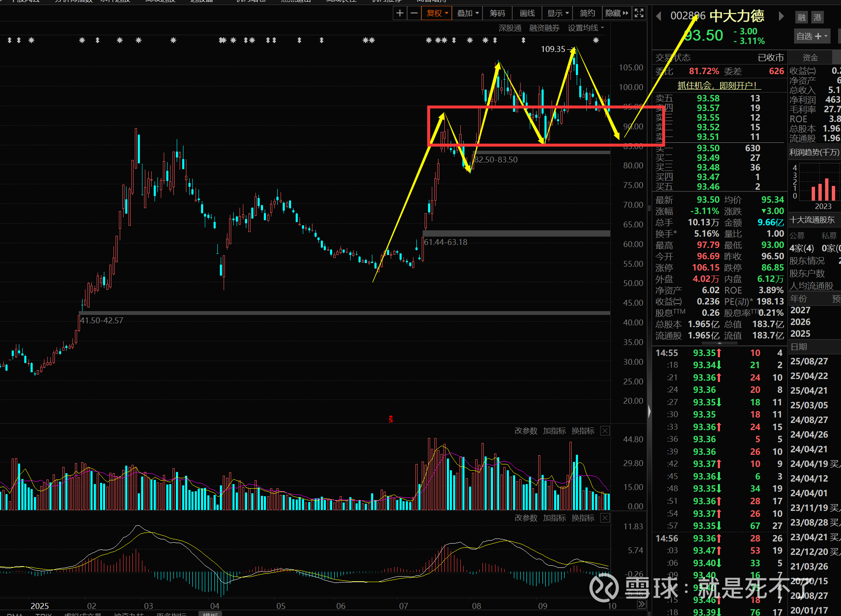The width and height of the screenshot is (841, 616).
Task: Click the zoom-in plus icon
Action: click(400, 13)
